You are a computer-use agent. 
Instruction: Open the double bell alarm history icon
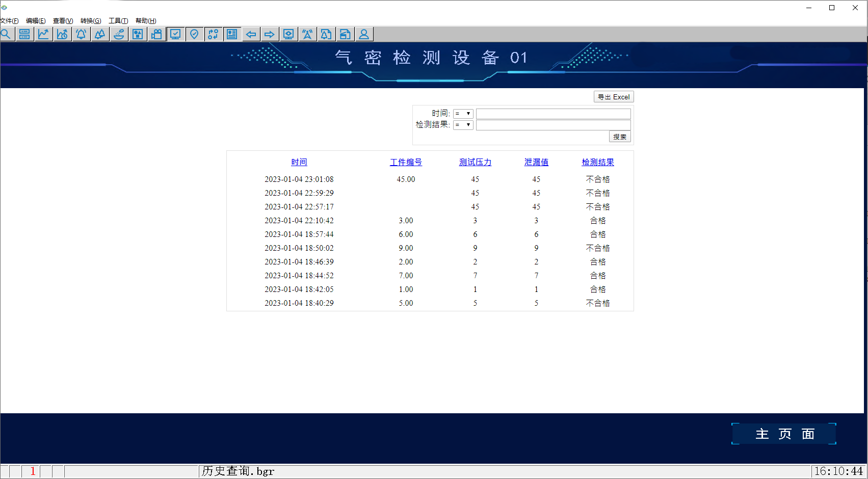[100, 34]
